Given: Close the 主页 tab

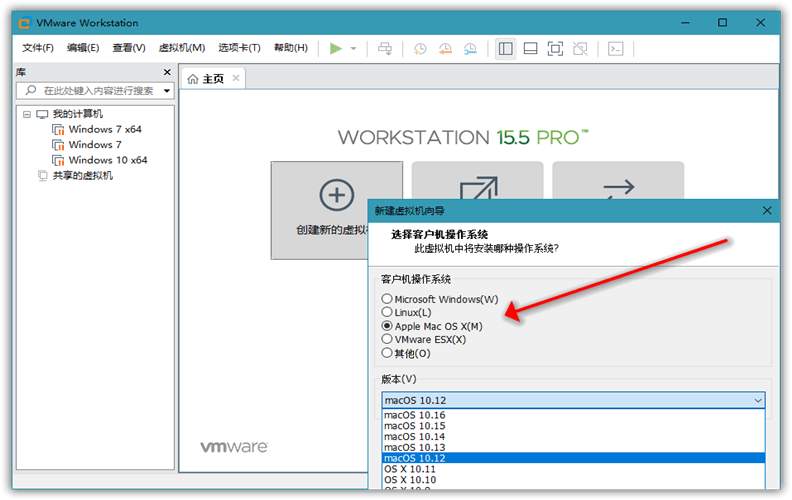Looking at the screenshot, I should click(236, 78).
